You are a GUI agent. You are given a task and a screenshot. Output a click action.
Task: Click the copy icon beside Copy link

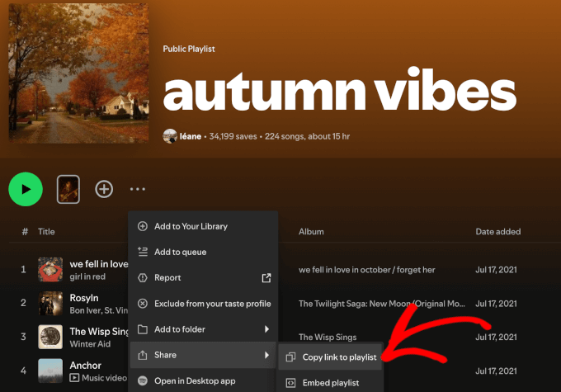click(290, 357)
